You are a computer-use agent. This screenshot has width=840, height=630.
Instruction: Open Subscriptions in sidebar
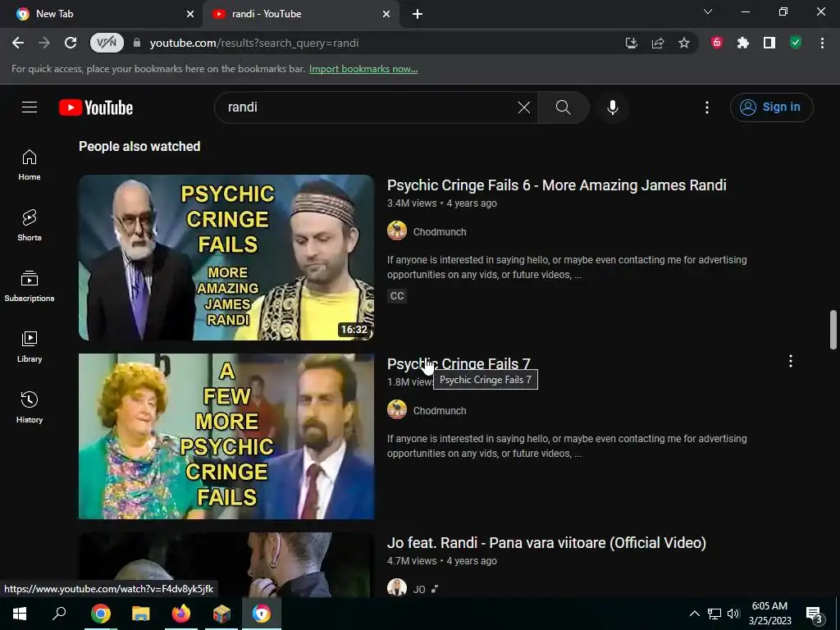[x=30, y=286]
